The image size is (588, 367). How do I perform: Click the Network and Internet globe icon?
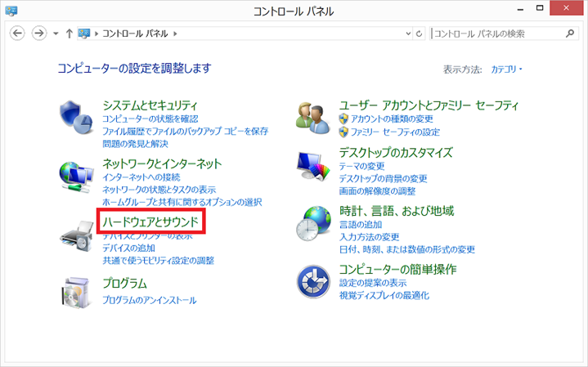pos(77,177)
